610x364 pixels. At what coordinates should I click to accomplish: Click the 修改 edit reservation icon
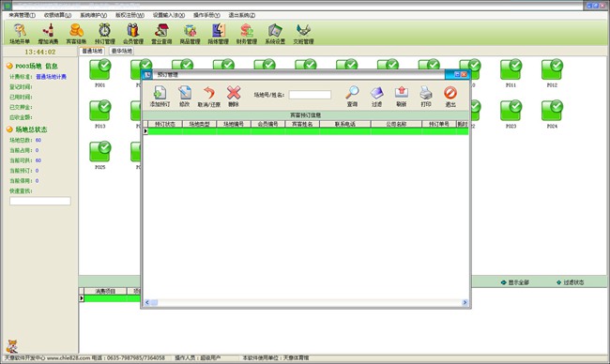coord(184,93)
